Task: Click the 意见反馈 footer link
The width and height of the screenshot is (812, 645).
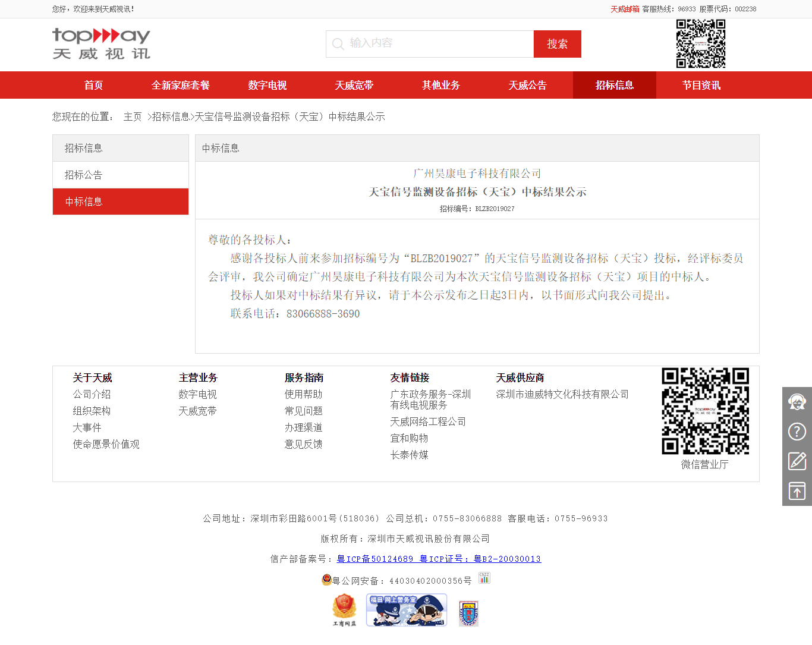Action: click(x=304, y=444)
